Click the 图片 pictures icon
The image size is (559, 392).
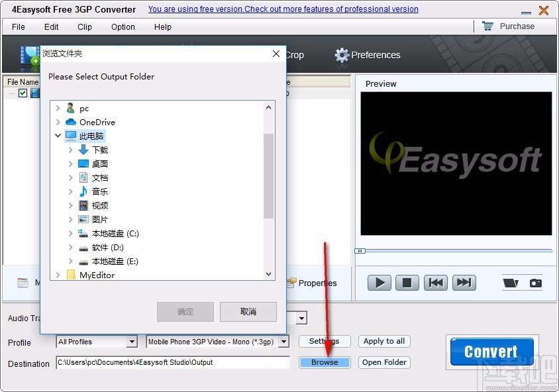point(83,219)
